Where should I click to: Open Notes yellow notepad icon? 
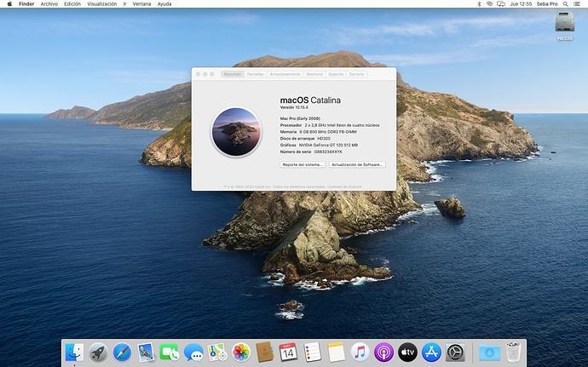coord(336,353)
